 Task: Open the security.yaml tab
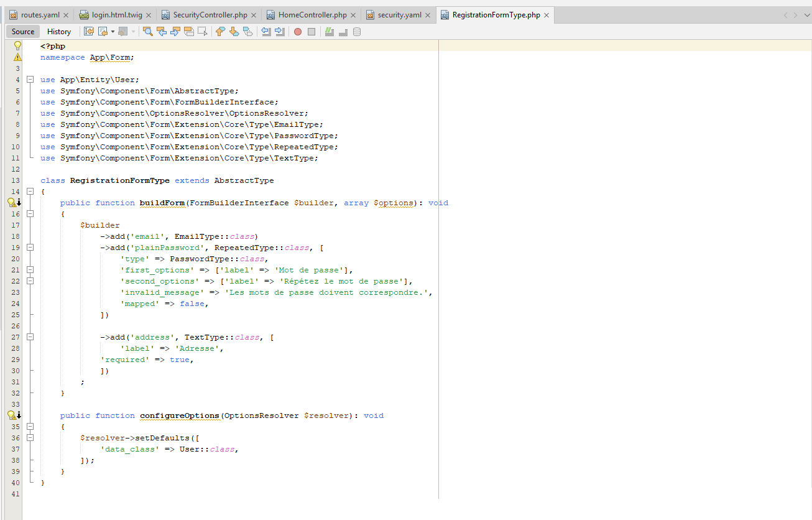point(400,15)
